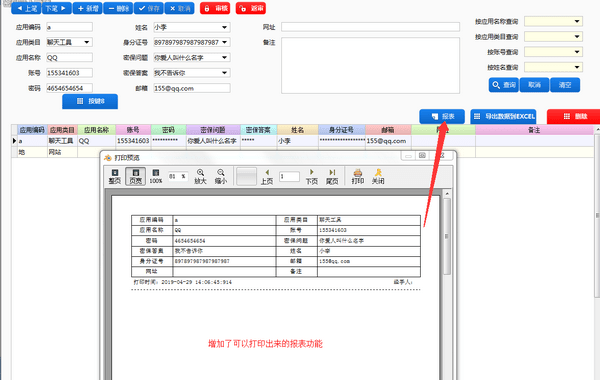
Task: Open the 密保问题 dropdown
Action: pyautogui.click(x=225, y=57)
